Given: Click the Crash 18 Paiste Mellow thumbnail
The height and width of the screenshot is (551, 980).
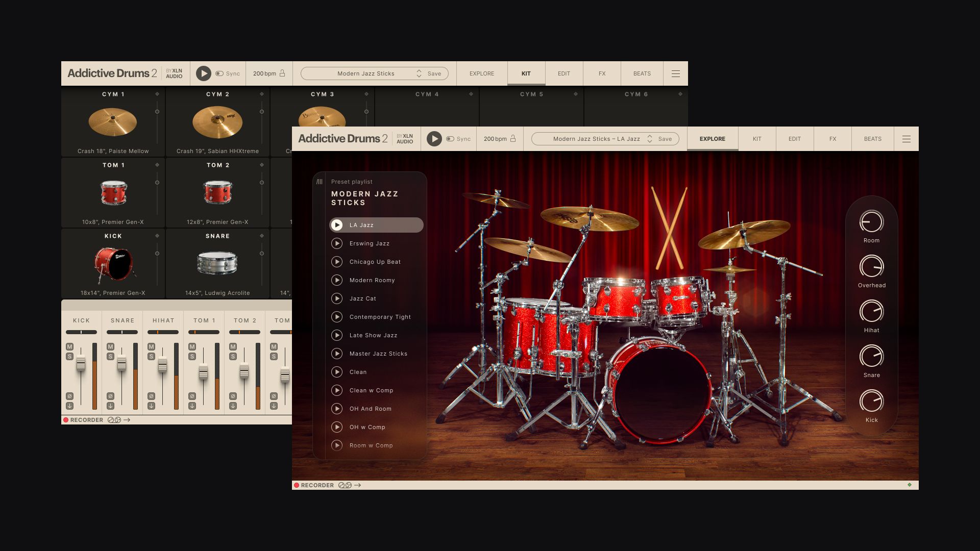Looking at the screenshot, I should coord(112,123).
